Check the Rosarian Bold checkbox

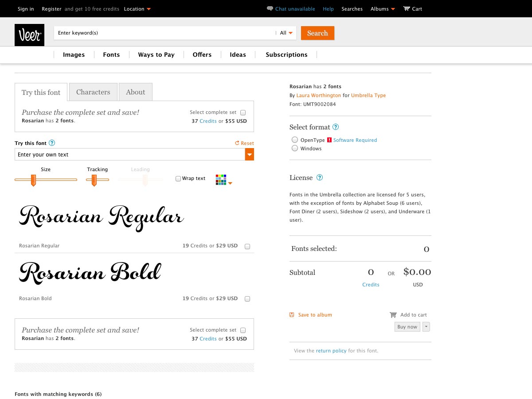click(247, 299)
